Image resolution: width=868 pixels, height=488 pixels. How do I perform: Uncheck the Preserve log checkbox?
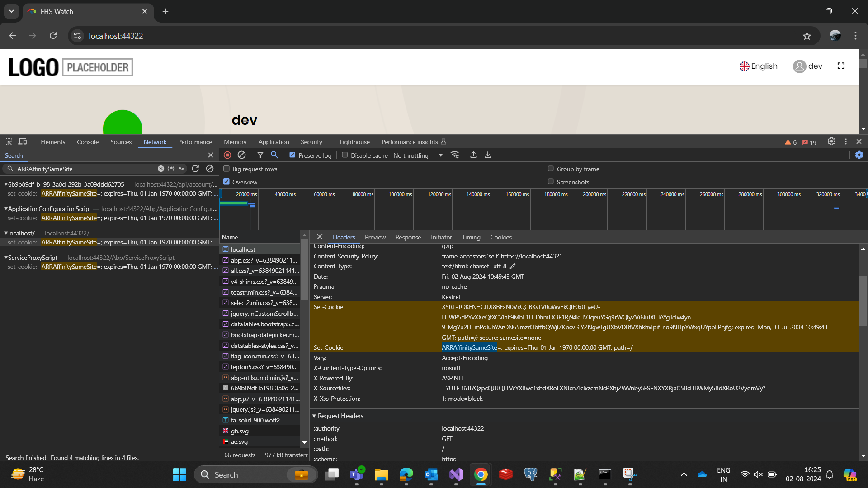292,155
